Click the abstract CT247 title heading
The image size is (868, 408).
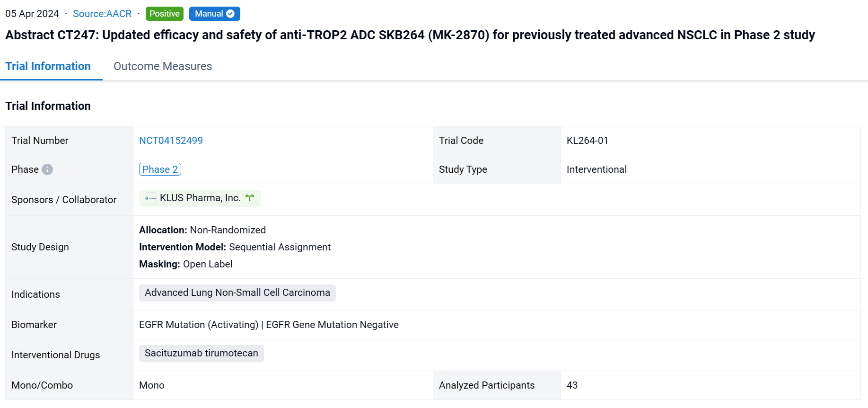(x=410, y=35)
